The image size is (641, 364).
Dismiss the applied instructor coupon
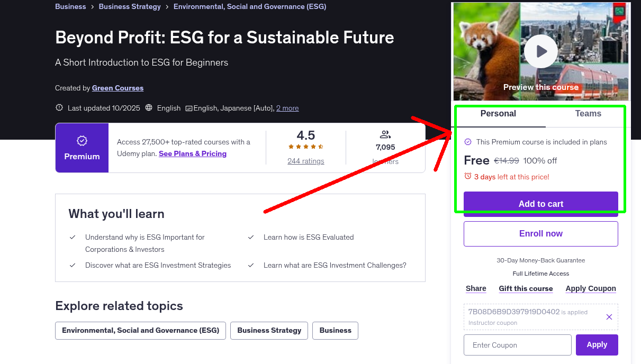609,316
